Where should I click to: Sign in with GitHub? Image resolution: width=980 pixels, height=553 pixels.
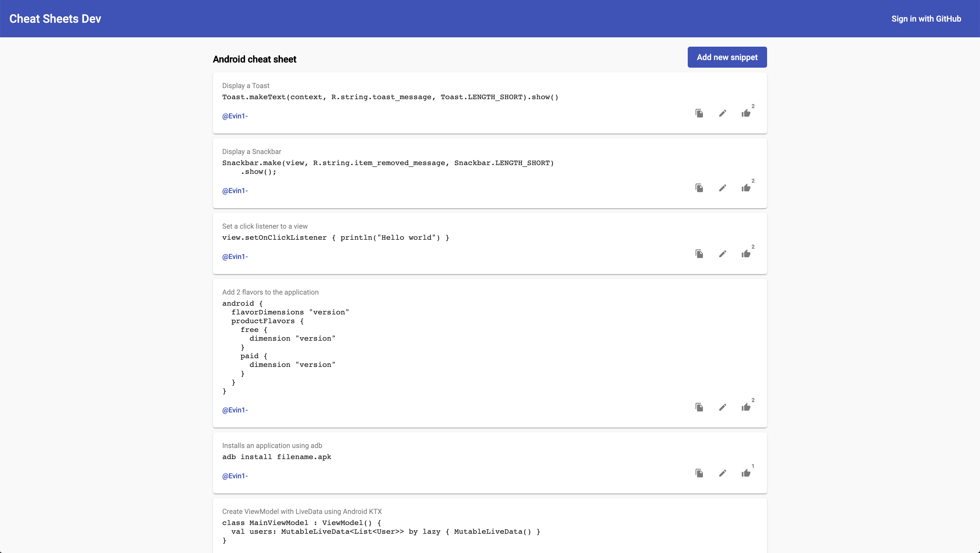pyautogui.click(x=926, y=19)
